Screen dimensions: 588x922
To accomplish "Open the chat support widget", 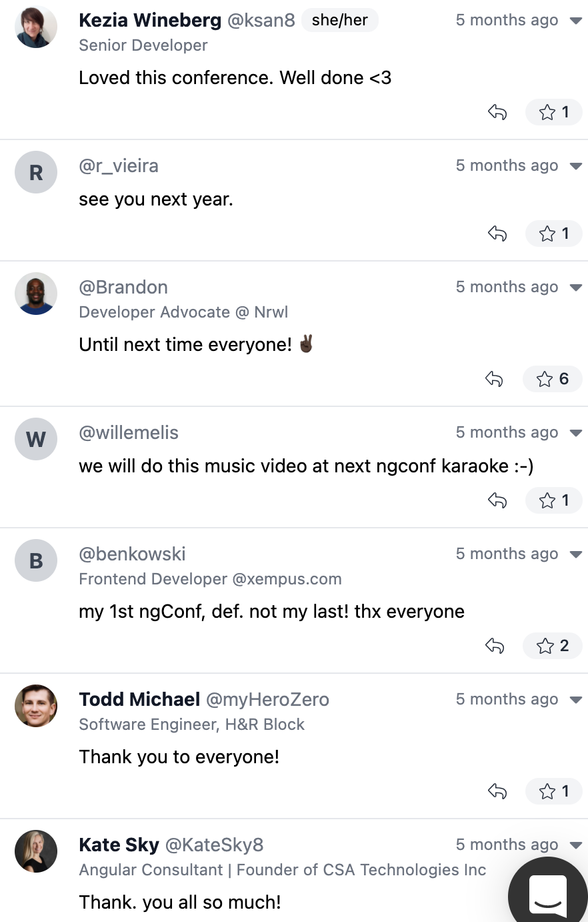I will click(548, 894).
